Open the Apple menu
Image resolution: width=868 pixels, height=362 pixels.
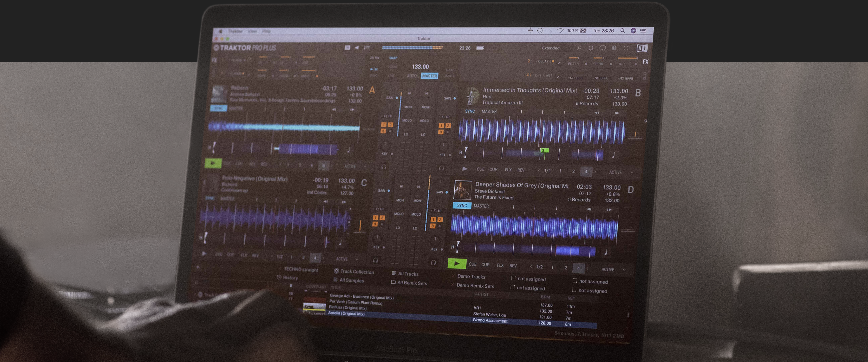[x=221, y=31]
